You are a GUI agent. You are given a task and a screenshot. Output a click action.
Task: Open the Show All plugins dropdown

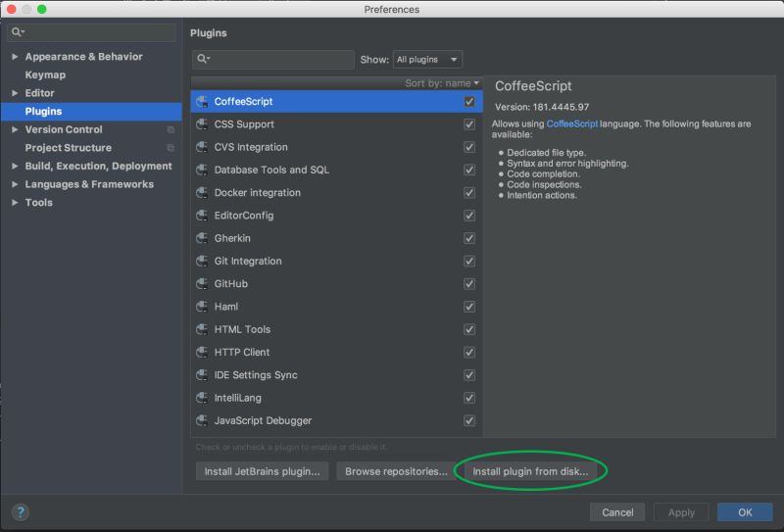427,60
